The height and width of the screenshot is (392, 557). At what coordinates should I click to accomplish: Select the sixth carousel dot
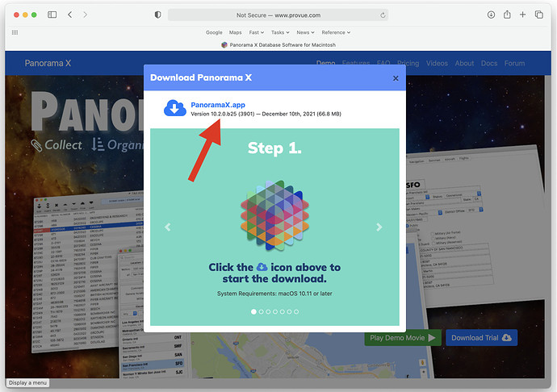289,312
